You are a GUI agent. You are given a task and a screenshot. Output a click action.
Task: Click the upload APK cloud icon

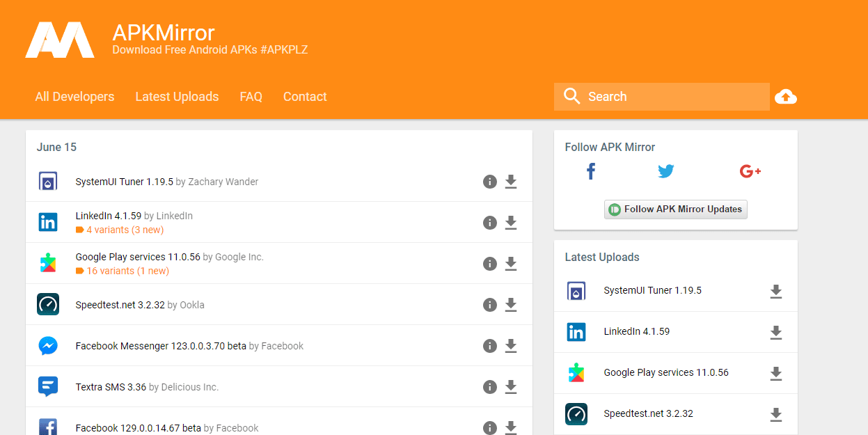point(785,97)
